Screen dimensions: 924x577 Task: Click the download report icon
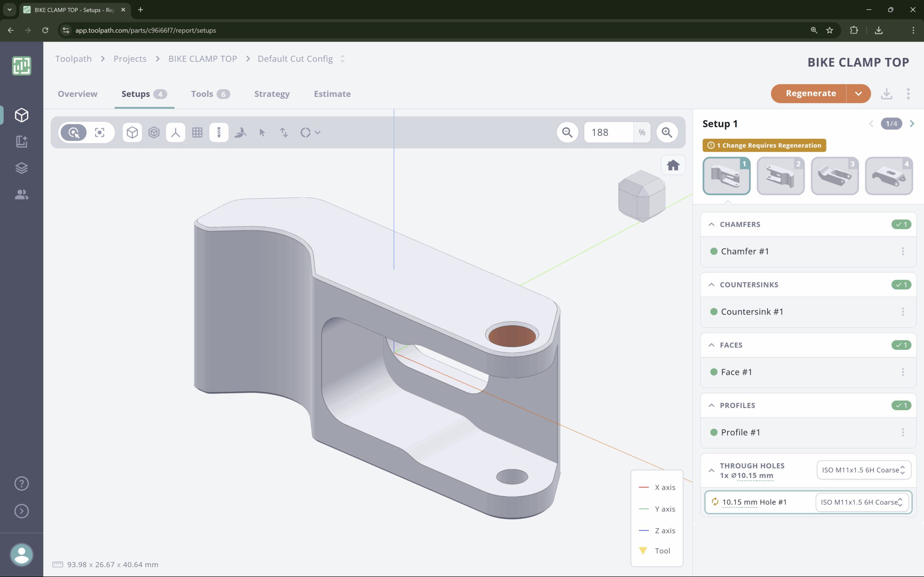[886, 93]
